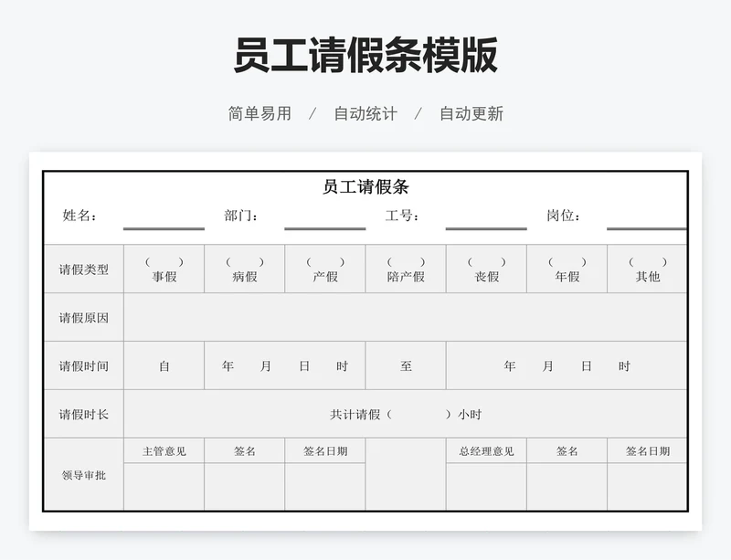The width and height of the screenshot is (731, 560).
Task: Click the 请假原因 row header
Action: [x=84, y=318]
